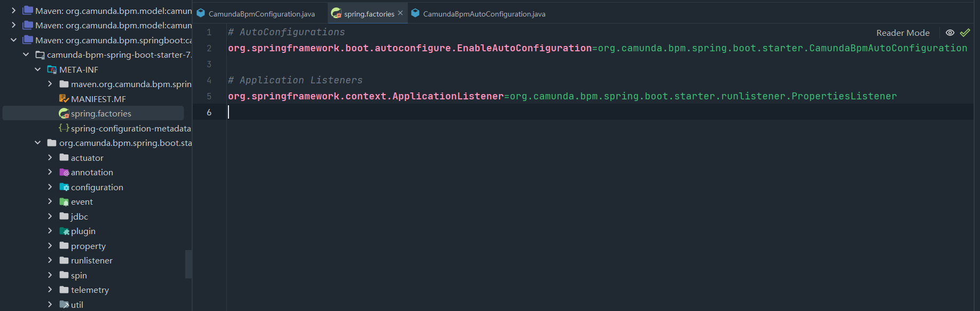
Task: Expand the actuator package
Action: [x=50, y=158]
